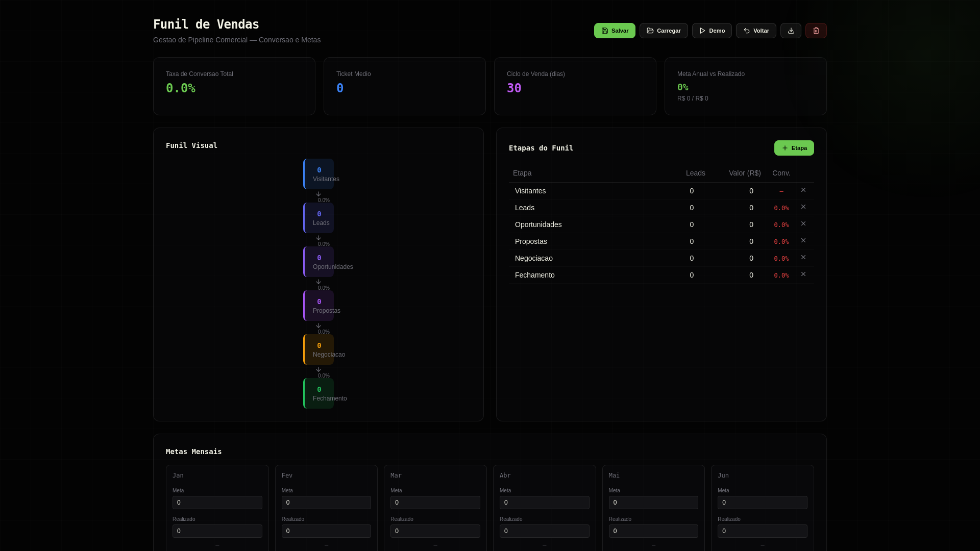Add a new Etapa
This screenshot has width=980, height=551.
(x=794, y=148)
